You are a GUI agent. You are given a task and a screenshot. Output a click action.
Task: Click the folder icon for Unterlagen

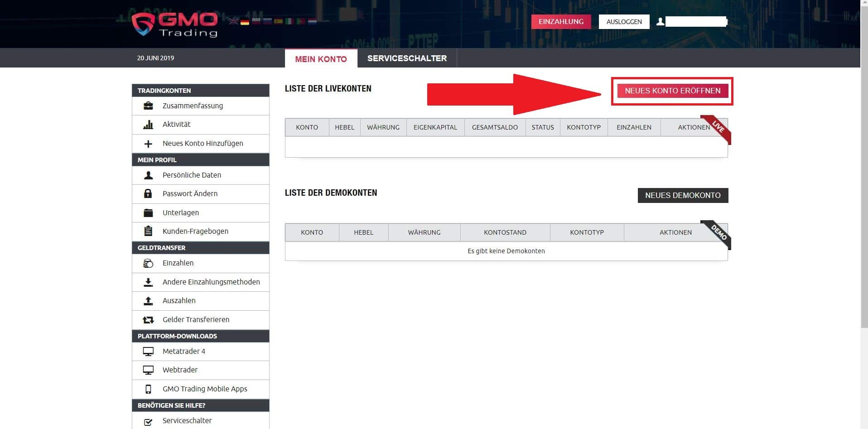[148, 213]
